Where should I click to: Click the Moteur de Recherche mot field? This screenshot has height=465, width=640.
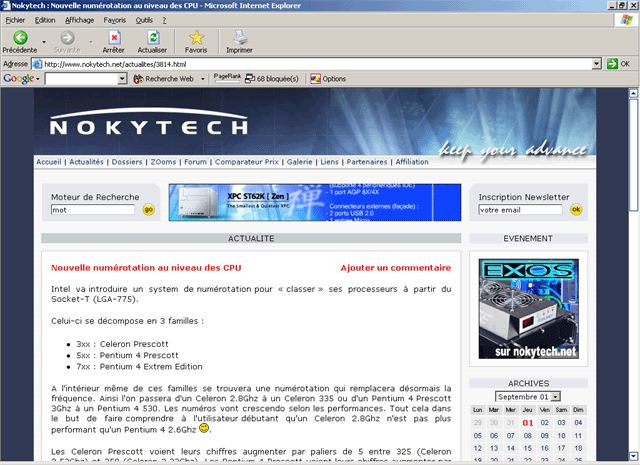[x=93, y=210]
